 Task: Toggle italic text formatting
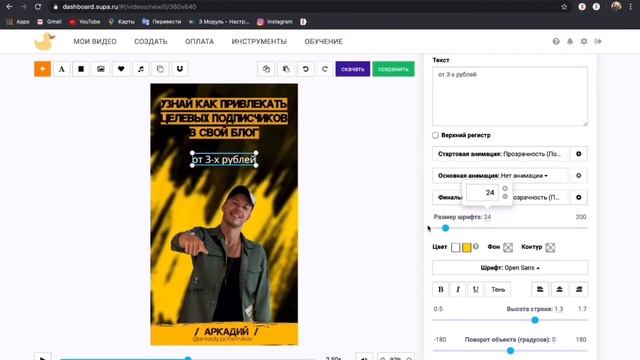point(458,289)
